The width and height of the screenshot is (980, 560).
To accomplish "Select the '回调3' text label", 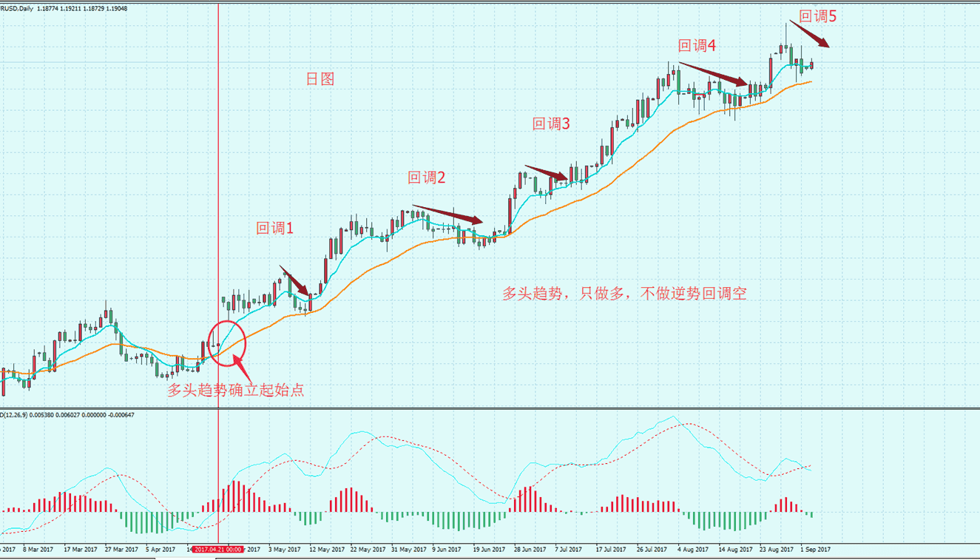I will coord(552,124).
